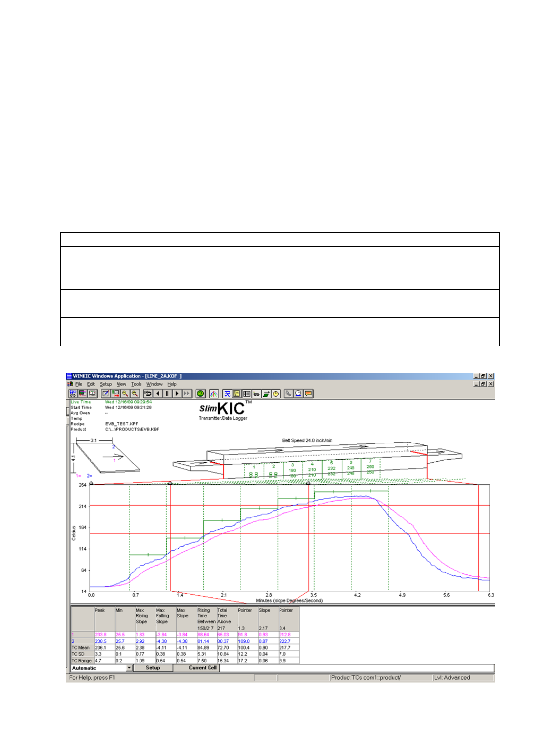Open the Tools menu
This screenshot has height=739, width=560.
(x=136, y=384)
